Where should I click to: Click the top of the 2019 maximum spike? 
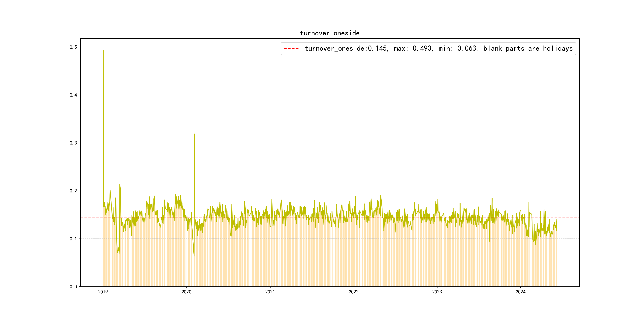pyautogui.click(x=103, y=51)
